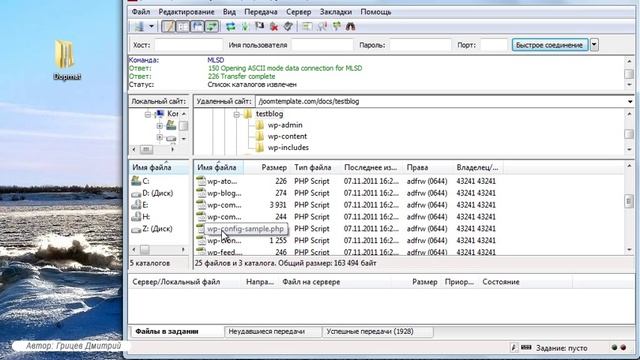Open remote site path dropdown
Viewport: 640px width, 360px height.
coord(630,101)
